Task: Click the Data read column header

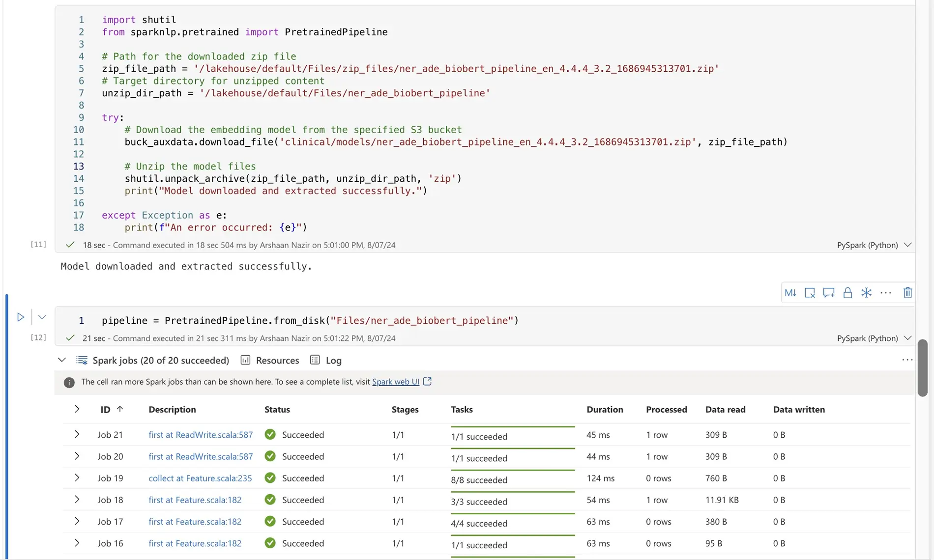Action: [725, 409]
